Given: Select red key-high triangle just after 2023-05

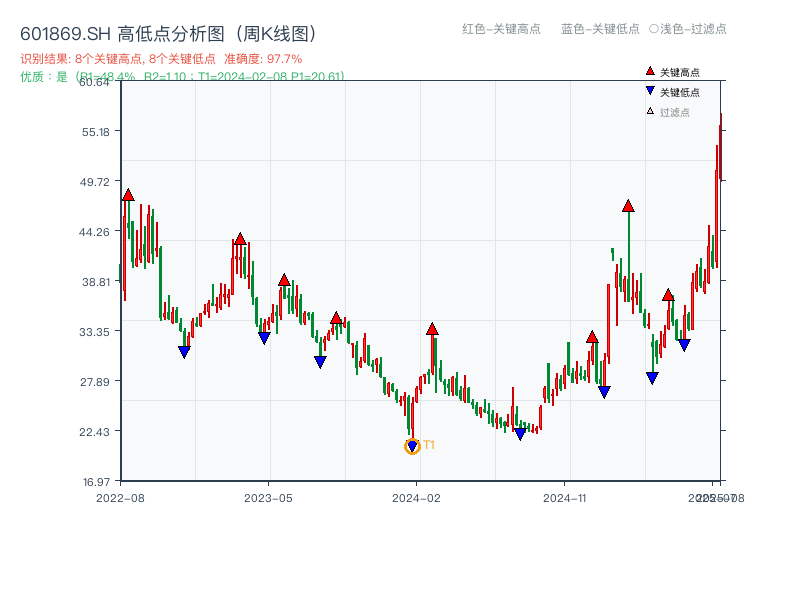Looking at the screenshot, I should pyautogui.click(x=284, y=280).
